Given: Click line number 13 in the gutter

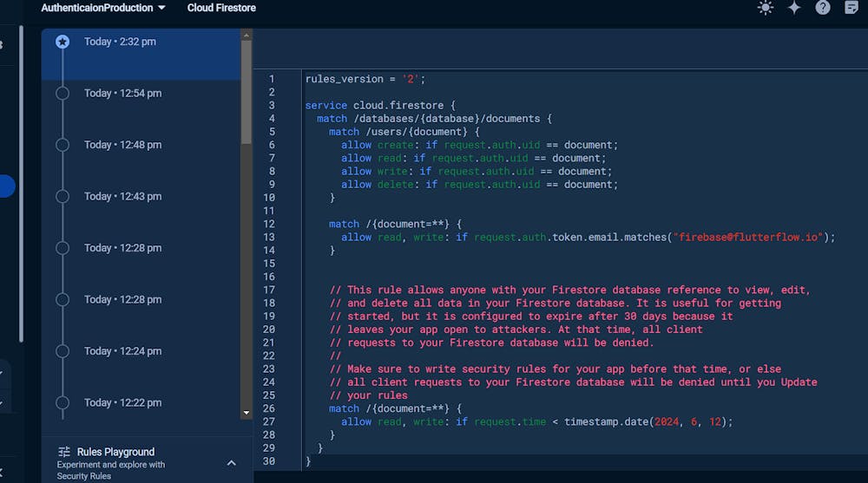Looking at the screenshot, I should point(268,237).
